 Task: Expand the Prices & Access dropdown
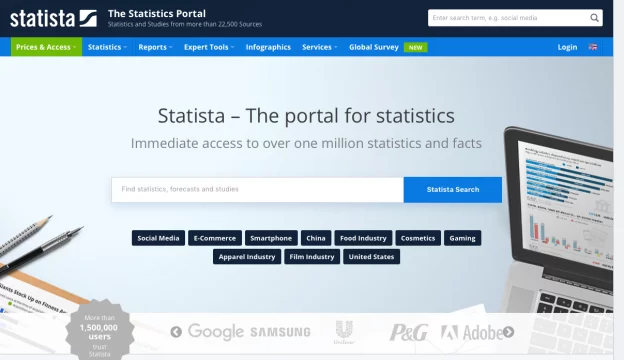[x=46, y=47]
